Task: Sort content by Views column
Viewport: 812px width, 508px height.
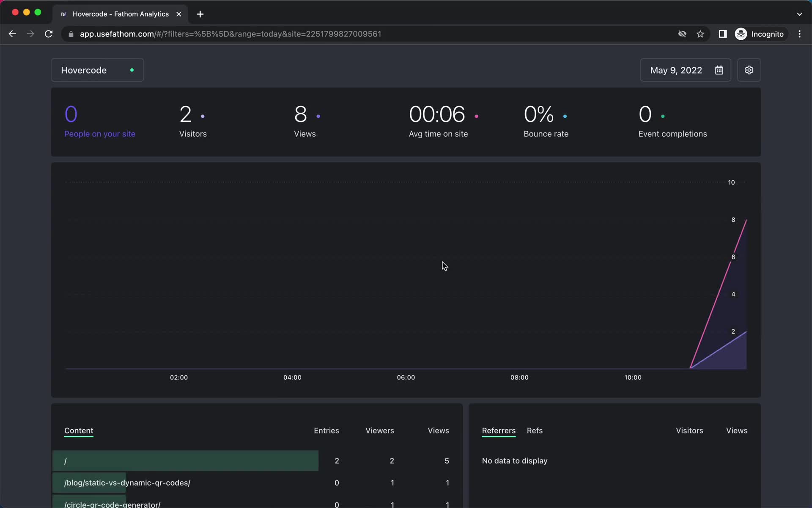Action: pos(438,431)
